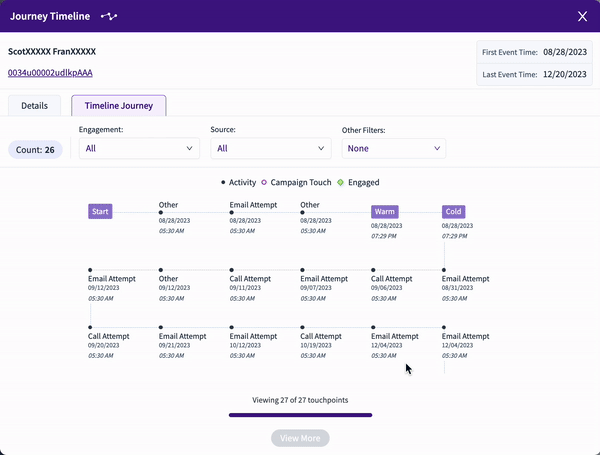The height and width of the screenshot is (455, 600).
Task: Click the First Event Time value 08/28/2023
Action: click(x=565, y=52)
